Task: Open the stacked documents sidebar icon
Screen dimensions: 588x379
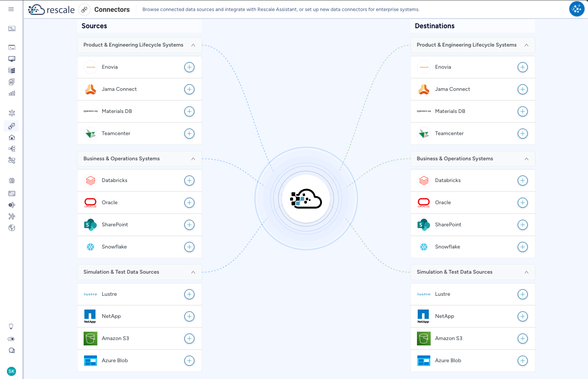Action: 12,82
